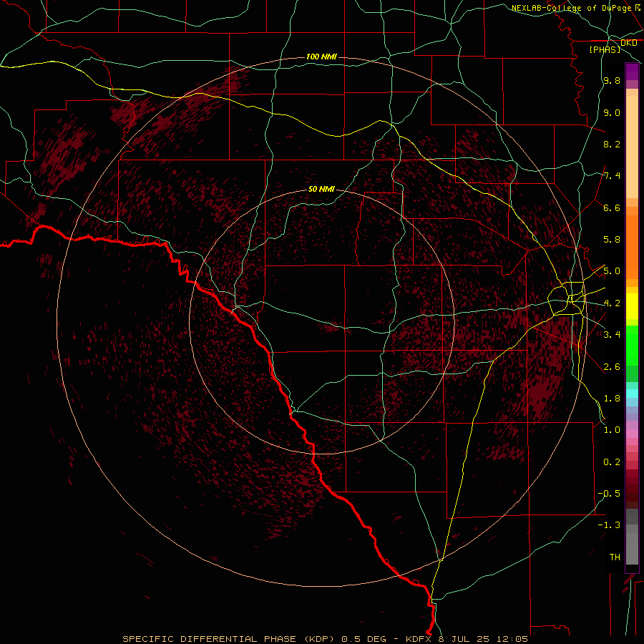Click the 6.6 value on color scale
The width and height of the screenshot is (644, 644).
pyautogui.click(x=612, y=208)
